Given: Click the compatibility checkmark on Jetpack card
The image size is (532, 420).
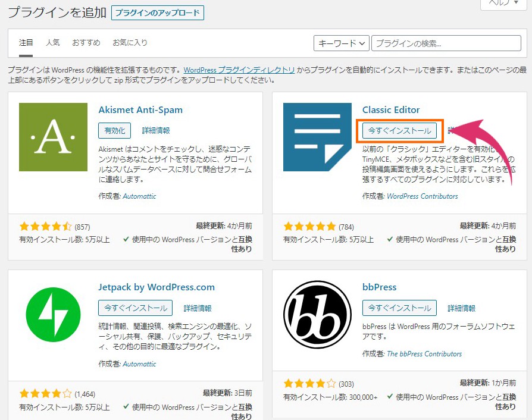Looking at the screenshot, I should pos(126,406).
